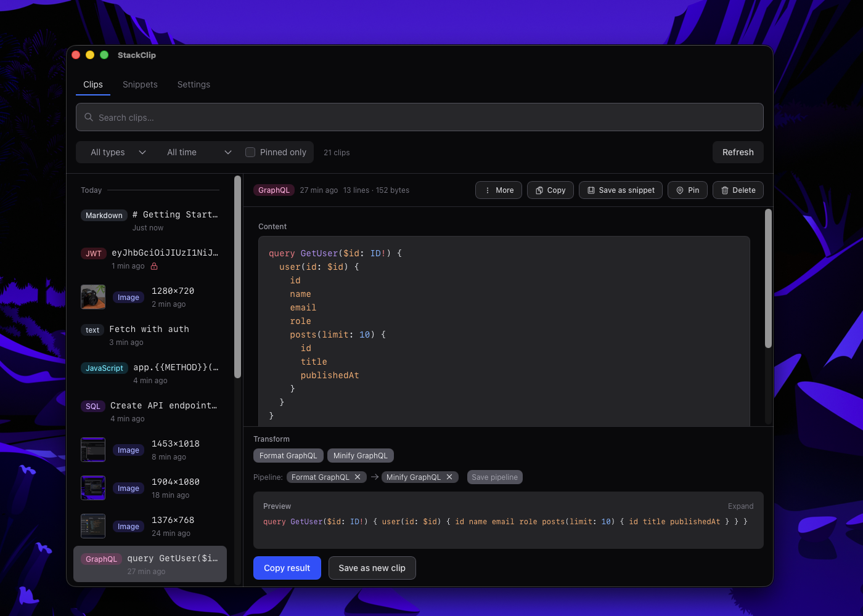Expand the transform preview
Image resolution: width=863 pixels, height=616 pixels.
point(740,506)
